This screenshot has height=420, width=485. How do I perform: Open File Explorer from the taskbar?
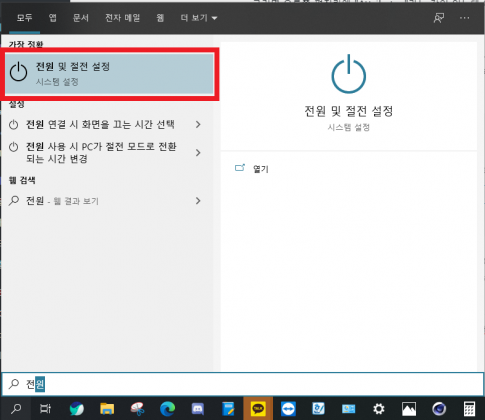point(107,408)
